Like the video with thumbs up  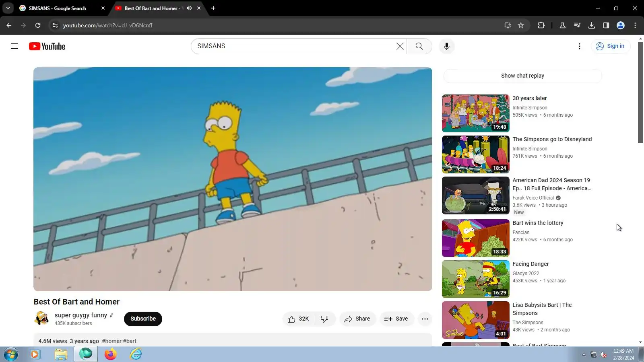pos(299,319)
